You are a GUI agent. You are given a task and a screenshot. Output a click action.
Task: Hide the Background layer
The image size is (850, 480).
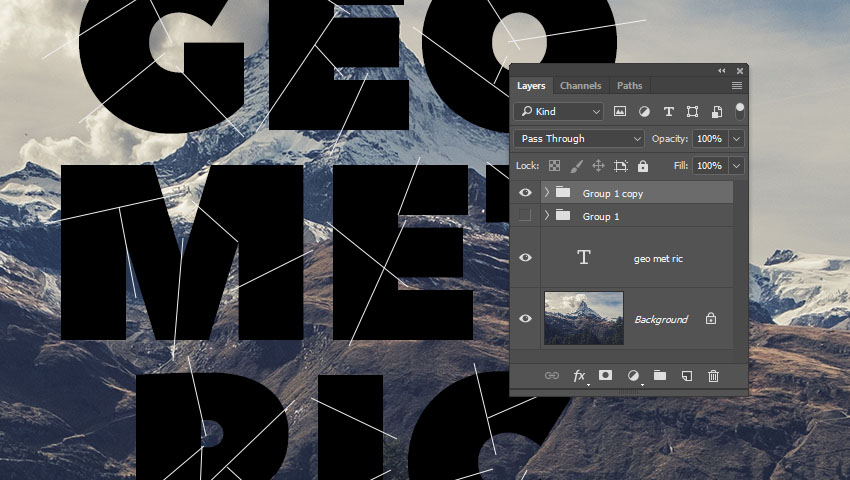tap(525, 318)
